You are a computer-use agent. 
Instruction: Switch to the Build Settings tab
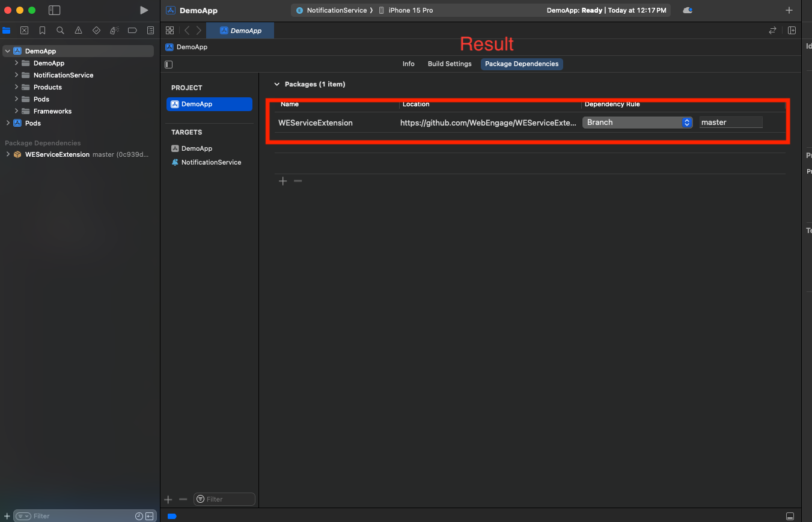[x=450, y=64]
